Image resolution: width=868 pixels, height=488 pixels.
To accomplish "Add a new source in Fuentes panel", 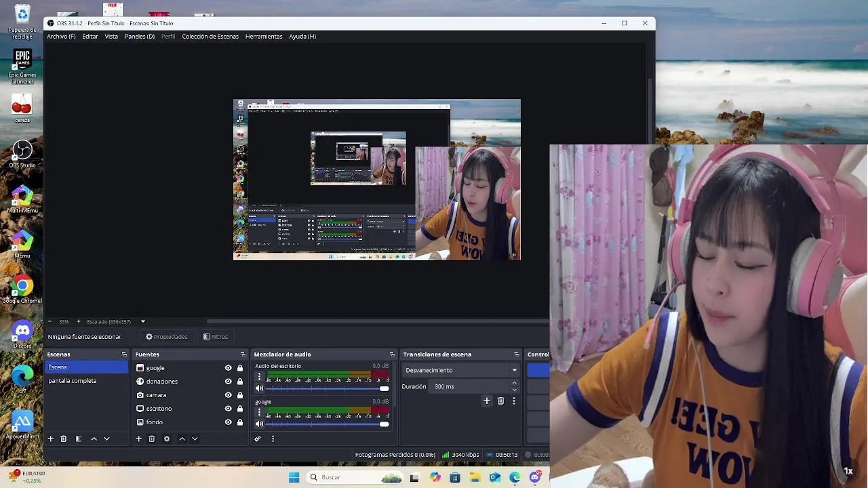I will tap(138, 439).
